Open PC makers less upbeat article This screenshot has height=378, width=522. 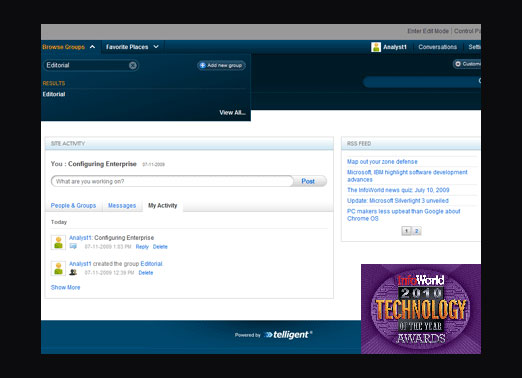(x=403, y=215)
